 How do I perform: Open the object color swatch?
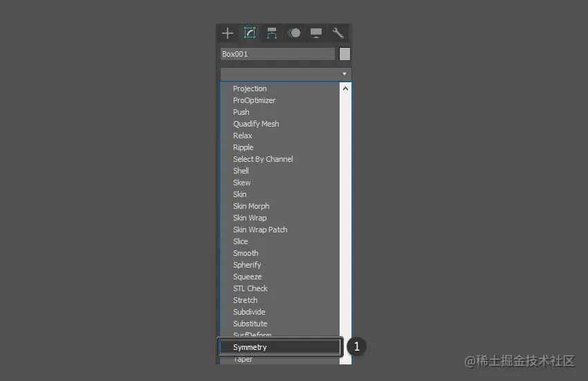(344, 54)
